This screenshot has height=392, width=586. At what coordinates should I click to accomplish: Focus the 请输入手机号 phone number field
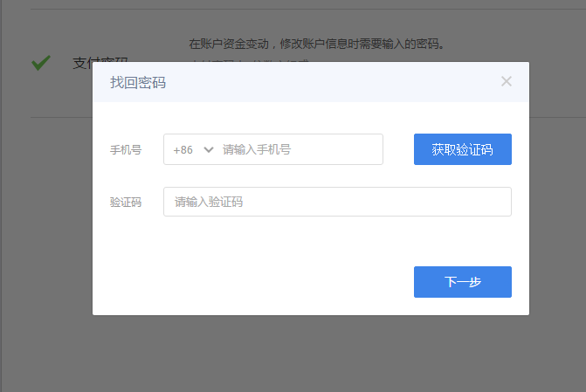(x=297, y=149)
